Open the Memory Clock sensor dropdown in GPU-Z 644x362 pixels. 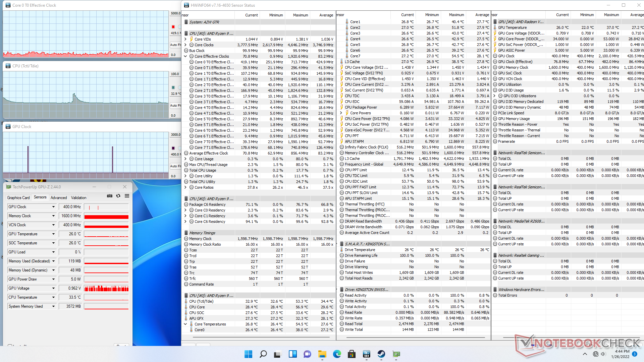point(53,216)
